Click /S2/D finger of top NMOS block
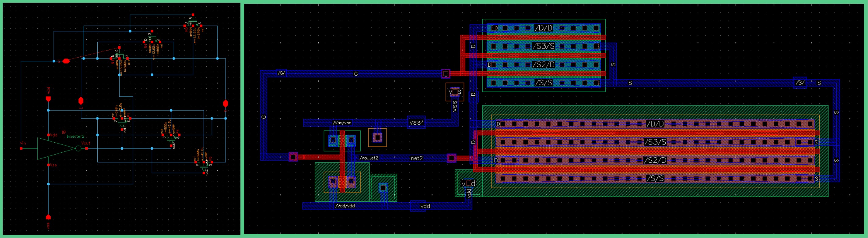Image resolution: width=868 pixels, height=238 pixels. coord(544,65)
